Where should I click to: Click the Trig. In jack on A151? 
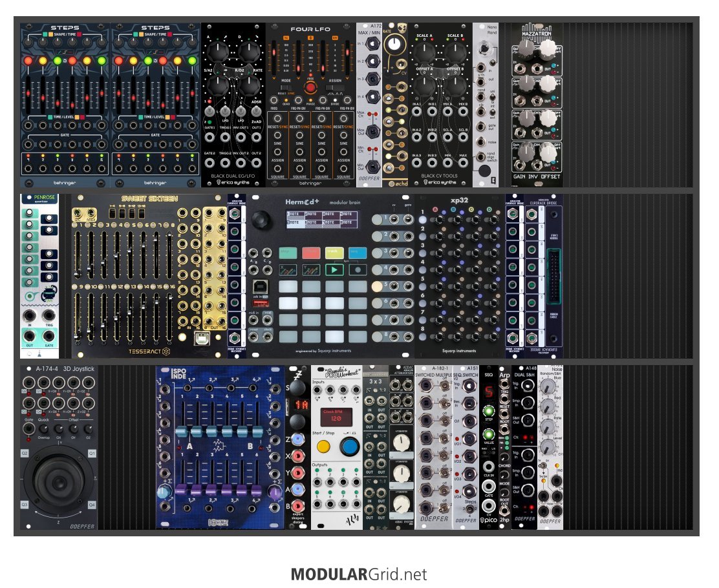[x=469, y=386]
